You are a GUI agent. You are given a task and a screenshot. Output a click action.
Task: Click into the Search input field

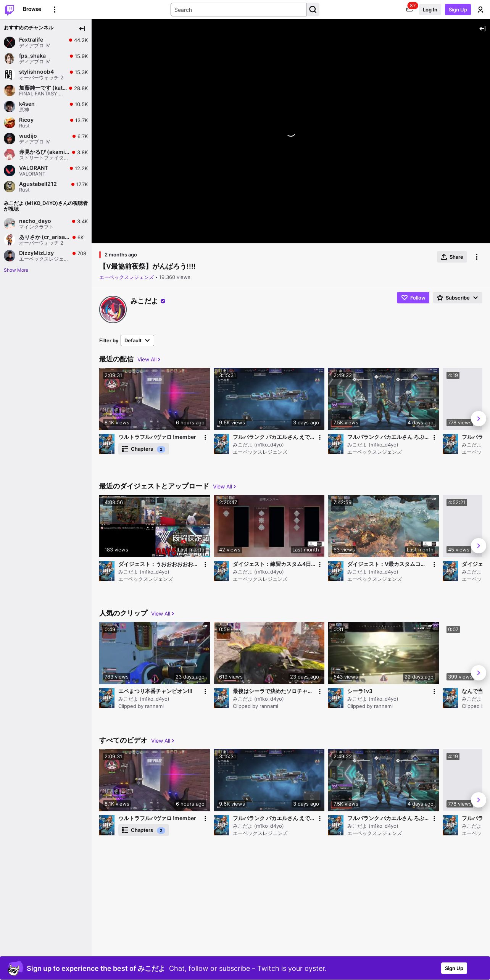coord(239,10)
